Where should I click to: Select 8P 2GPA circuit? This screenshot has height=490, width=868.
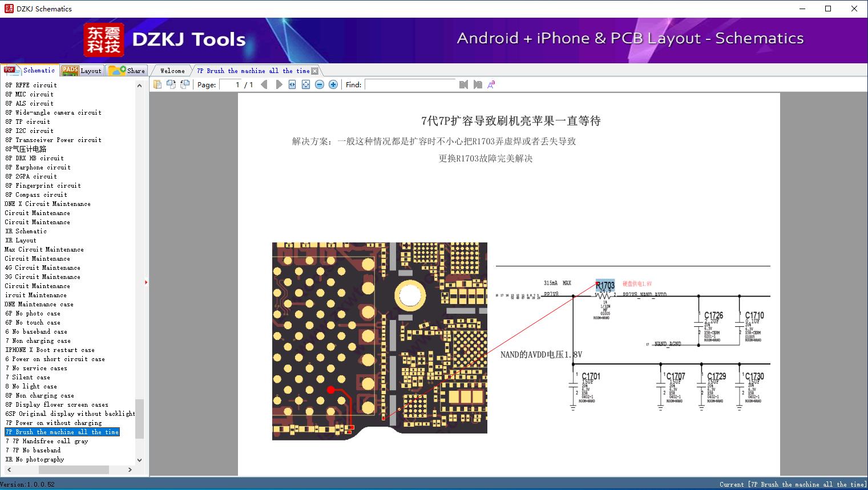(31, 176)
